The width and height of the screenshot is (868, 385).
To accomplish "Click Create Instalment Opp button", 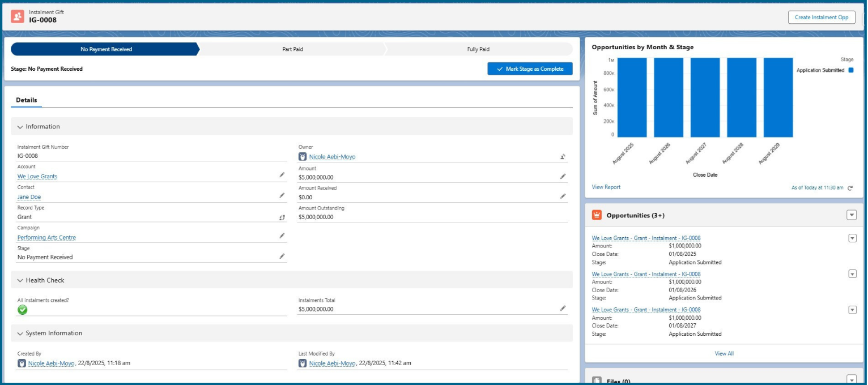I will [x=821, y=18].
